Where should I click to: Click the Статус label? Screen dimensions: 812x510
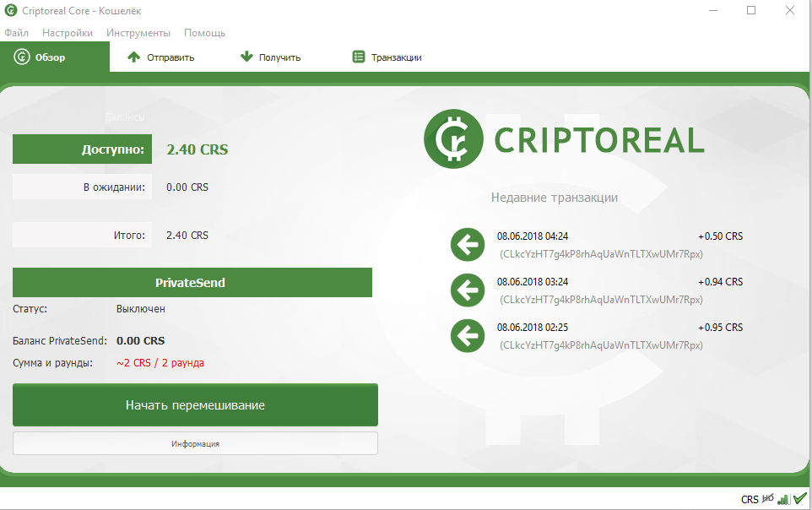30,309
